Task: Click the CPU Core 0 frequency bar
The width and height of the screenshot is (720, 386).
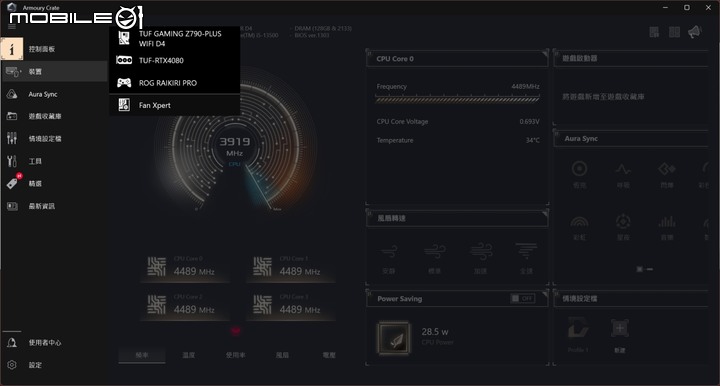Action: [458, 99]
